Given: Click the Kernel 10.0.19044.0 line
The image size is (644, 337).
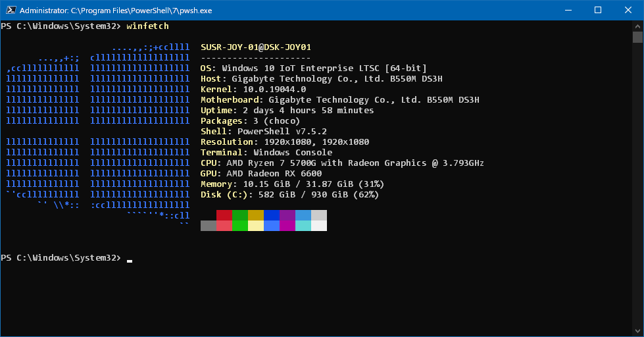Looking at the screenshot, I should click(253, 89).
